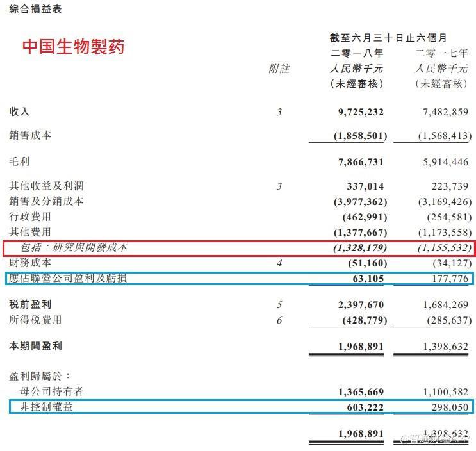Click the 截至六月三十日止六個月 header
Screen dimensions: 476x451
pyautogui.click(x=388, y=38)
